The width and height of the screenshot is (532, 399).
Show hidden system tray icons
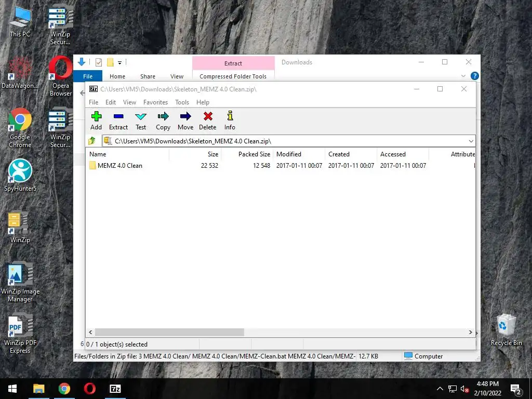(440, 389)
